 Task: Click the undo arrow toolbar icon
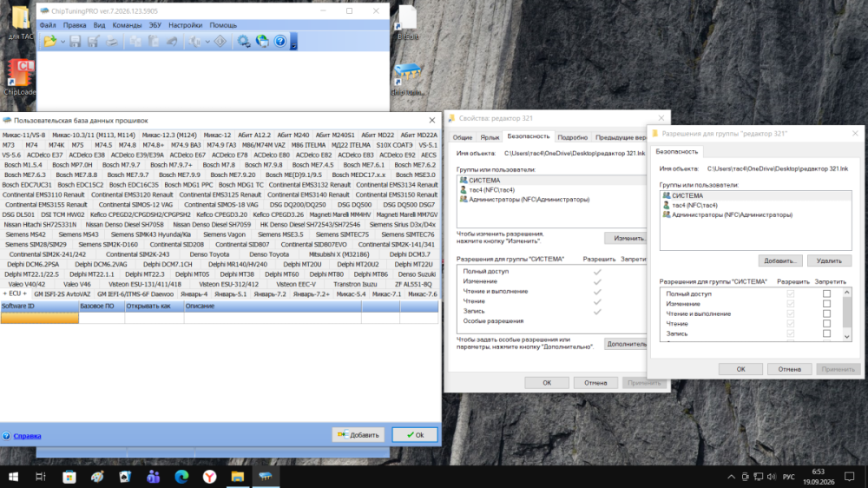172,42
